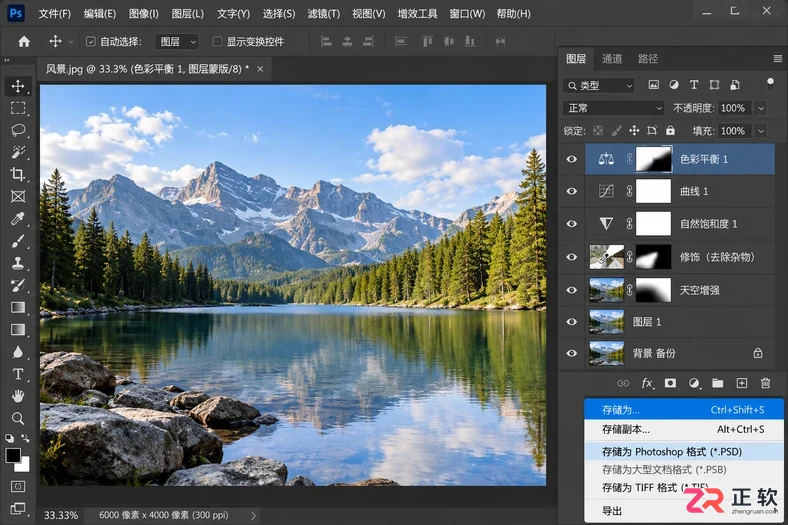Choose 存储副本... menu entry
The image size is (788, 525).
(x=683, y=430)
